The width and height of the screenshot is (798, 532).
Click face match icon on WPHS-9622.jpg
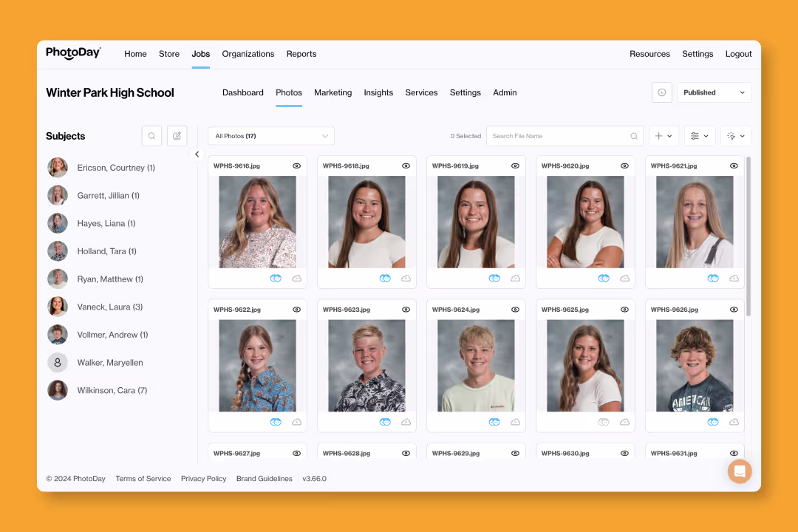pyautogui.click(x=276, y=421)
